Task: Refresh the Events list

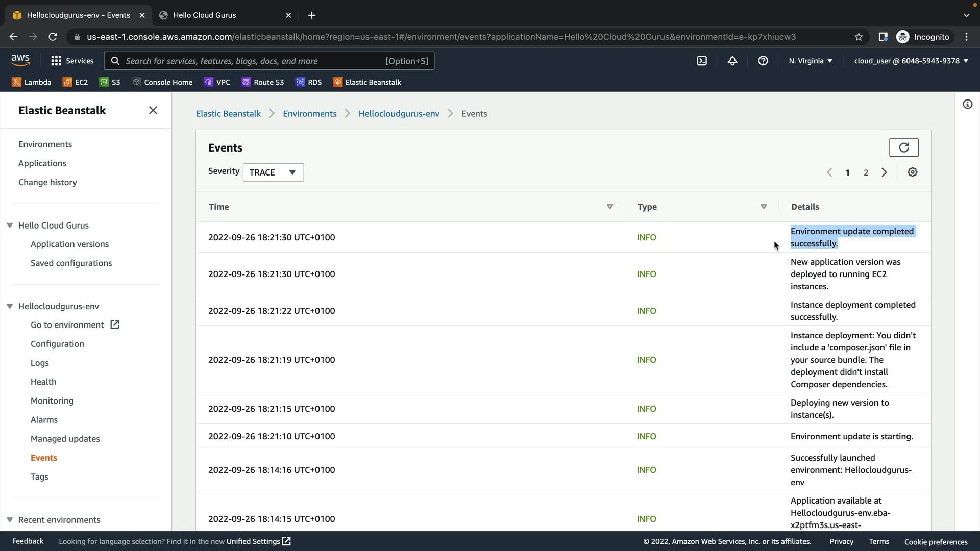Action: pyautogui.click(x=903, y=147)
